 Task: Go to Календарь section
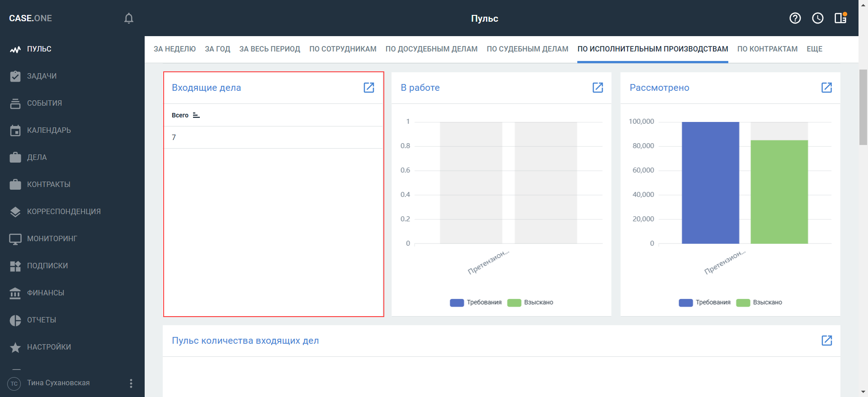[49, 130]
